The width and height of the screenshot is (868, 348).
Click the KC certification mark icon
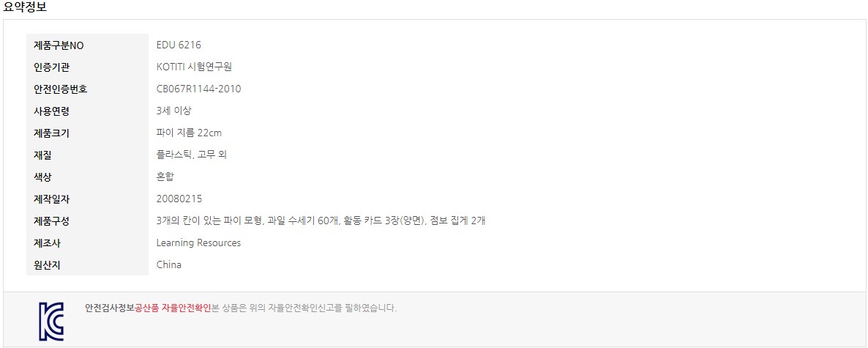pos(51,322)
